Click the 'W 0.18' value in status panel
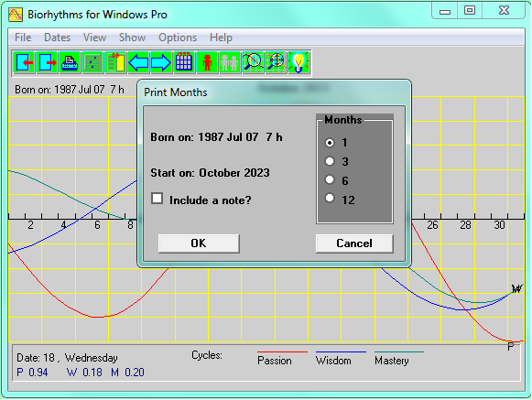The height and width of the screenshot is (400, 532). tap(84, 373)
